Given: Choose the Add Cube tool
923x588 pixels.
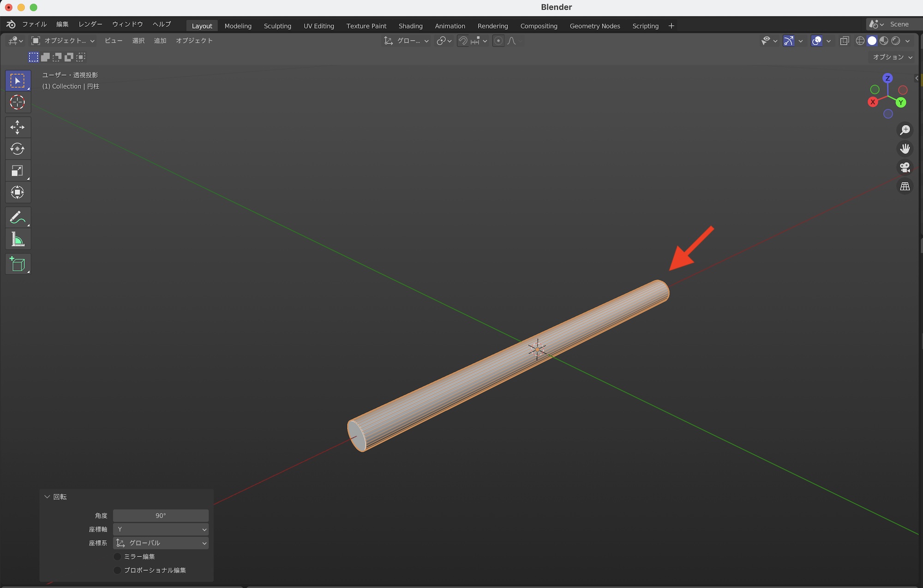Looking at the screenshot, I should [18, 264].
